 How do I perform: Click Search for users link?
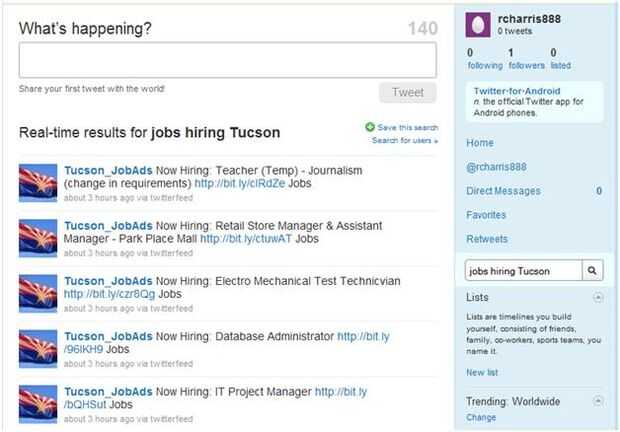point(405,140)
